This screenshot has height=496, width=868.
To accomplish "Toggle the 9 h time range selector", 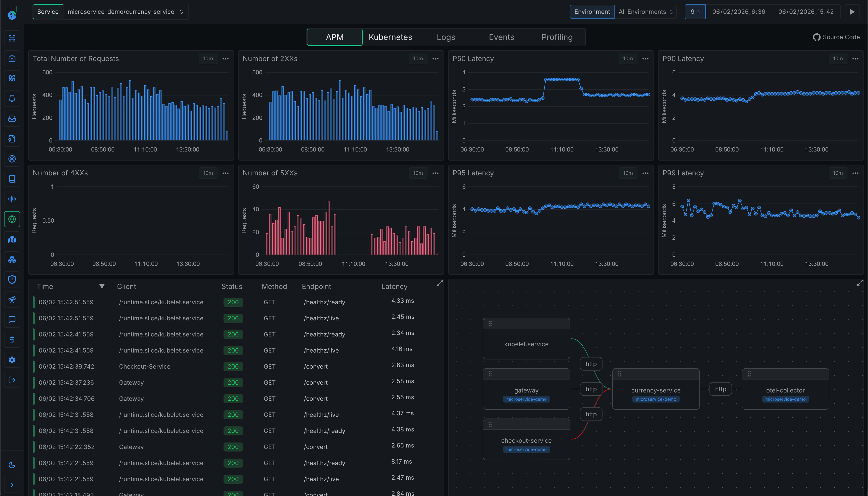I will [695, 11].
